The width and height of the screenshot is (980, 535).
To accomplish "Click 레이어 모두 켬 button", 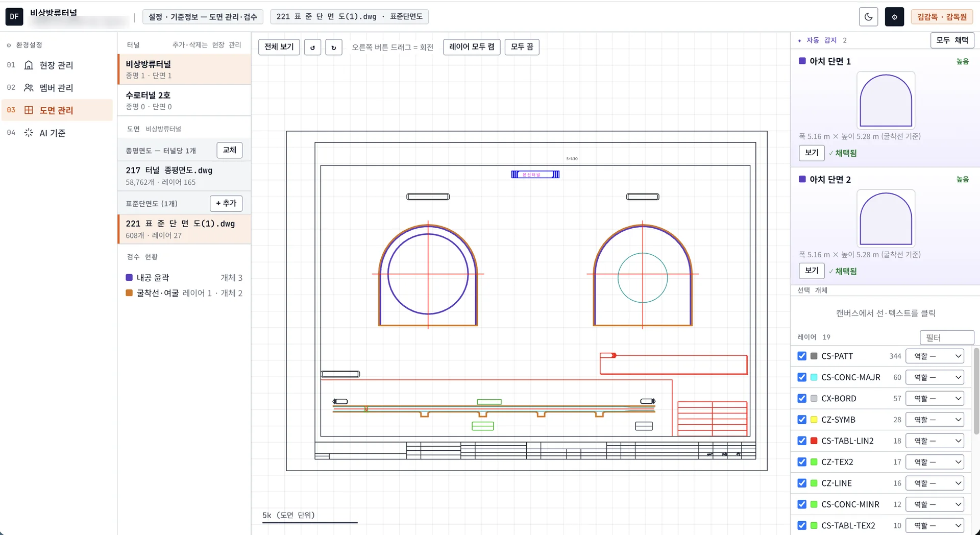I will (472, 47).
